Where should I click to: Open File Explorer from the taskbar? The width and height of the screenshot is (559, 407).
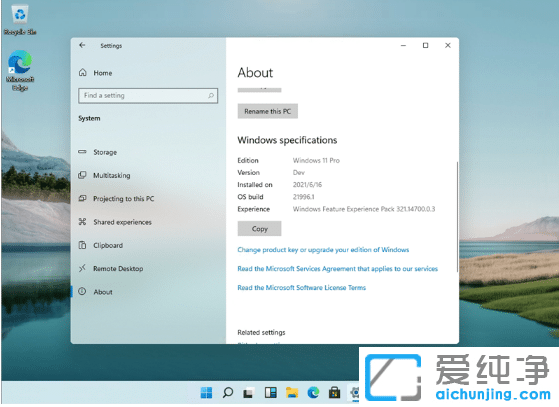(x=292, y=393)
